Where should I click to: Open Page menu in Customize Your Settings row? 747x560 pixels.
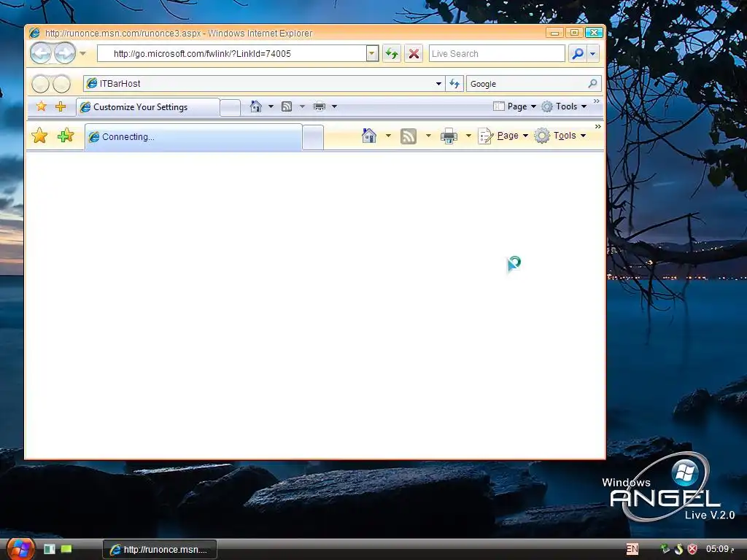click(x=514, y=106)
